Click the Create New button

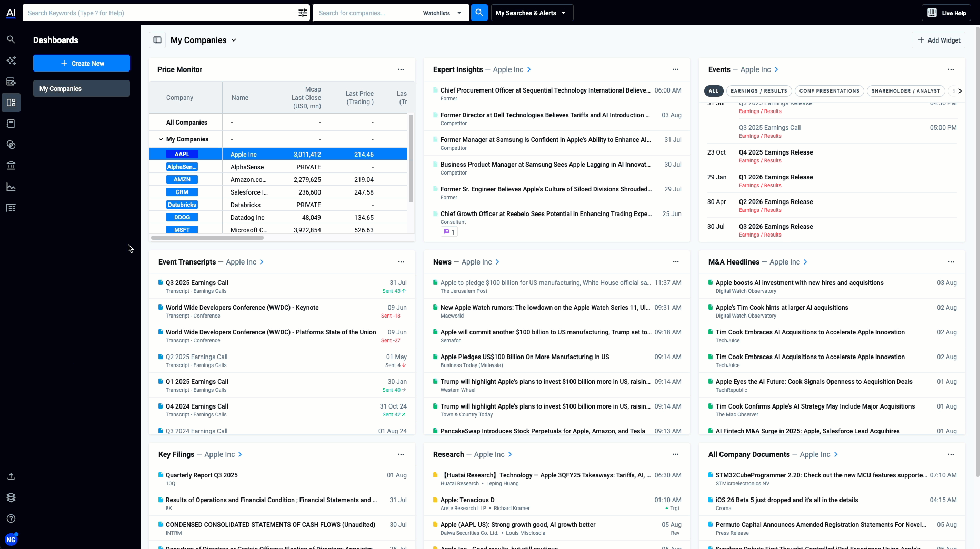tap(82, 63)
